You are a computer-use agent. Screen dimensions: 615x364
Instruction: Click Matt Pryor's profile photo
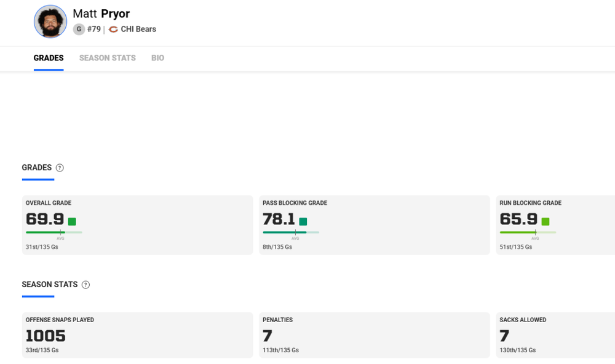pyautogui.click(x=50, y=22)
